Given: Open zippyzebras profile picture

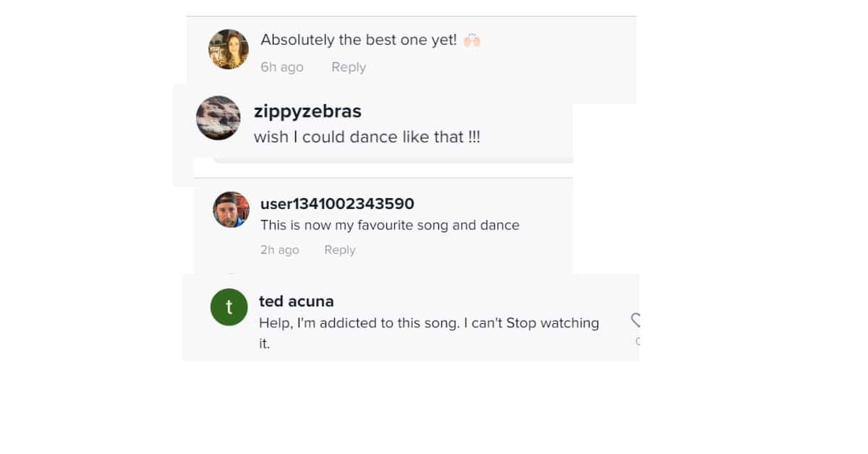Looking at the screenshot, I should pos(218,118).
